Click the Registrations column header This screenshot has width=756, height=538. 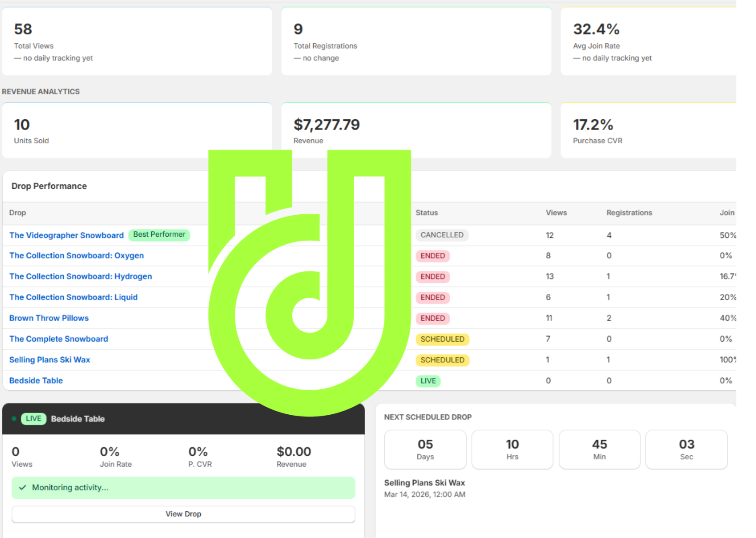(629, 213)
